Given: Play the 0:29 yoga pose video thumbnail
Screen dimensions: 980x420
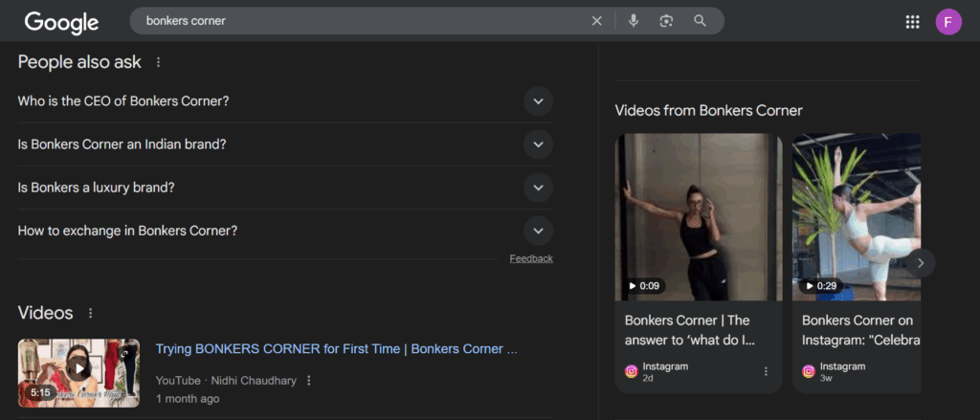Looking at the screenshot, I should 857,217.
